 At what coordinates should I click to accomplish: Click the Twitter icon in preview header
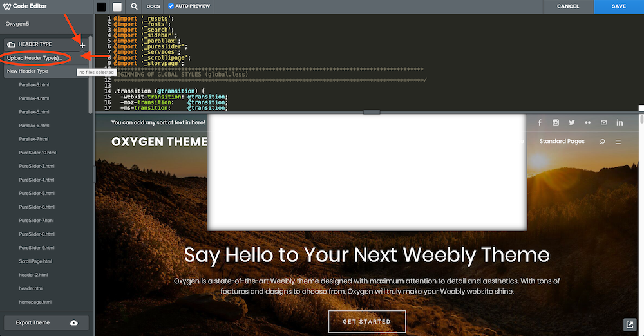[572, 122]
